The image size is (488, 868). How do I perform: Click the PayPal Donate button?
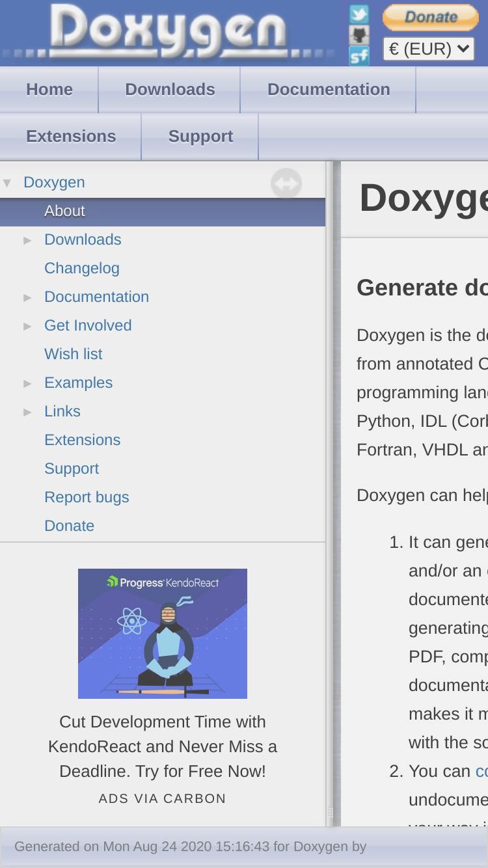[x=431, y=18]
